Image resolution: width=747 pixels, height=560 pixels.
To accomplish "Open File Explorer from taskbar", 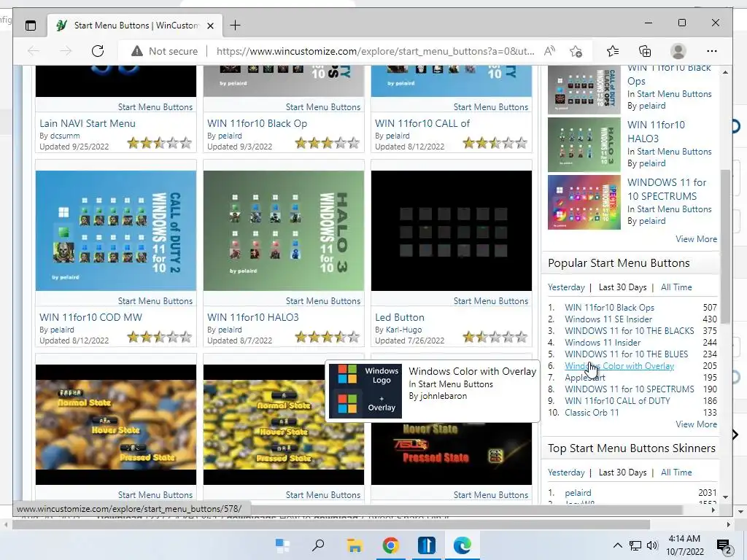I will pyautogui.click(x=355, y=545).
